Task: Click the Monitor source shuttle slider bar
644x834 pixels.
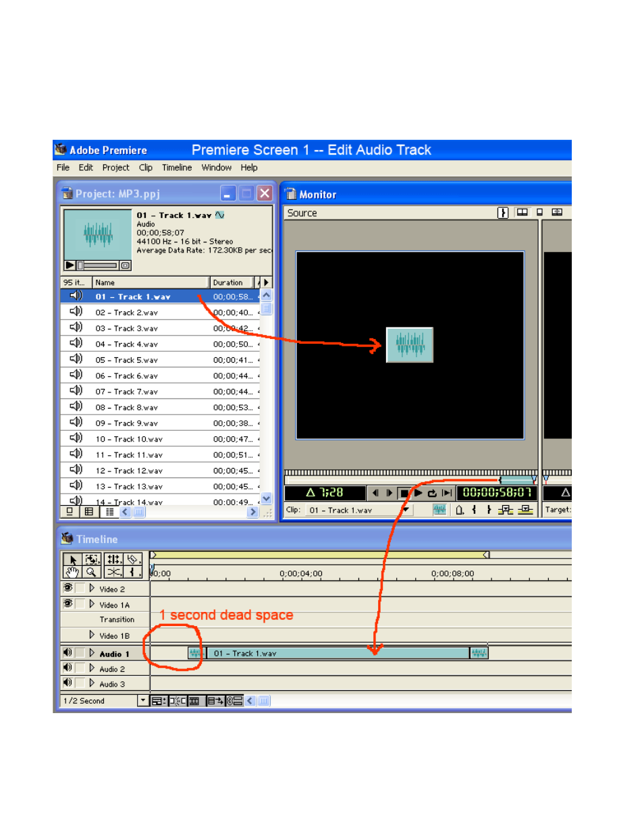Action: pyautogui.click(x=410, y=480)
